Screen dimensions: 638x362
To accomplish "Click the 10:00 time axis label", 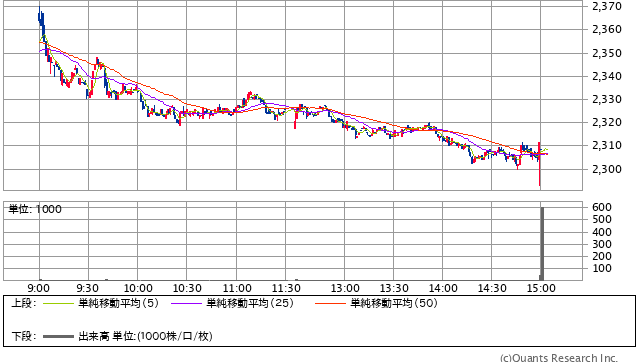I will (x=138, y=288).
